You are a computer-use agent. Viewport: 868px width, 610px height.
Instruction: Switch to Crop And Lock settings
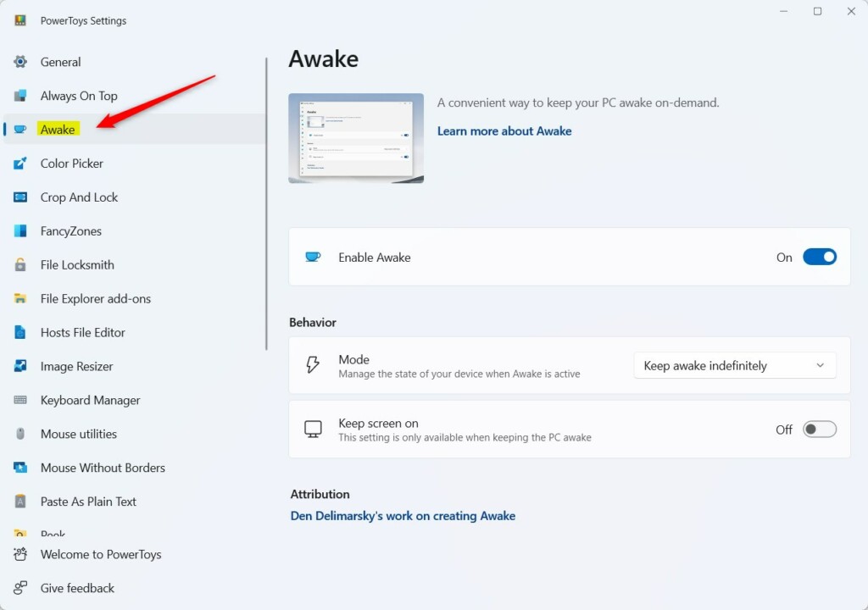(135, 197)
